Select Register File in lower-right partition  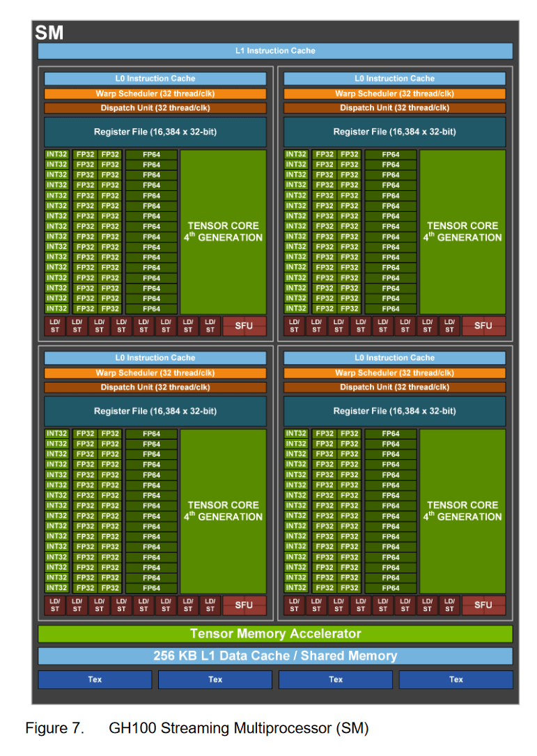coord(395,411)
